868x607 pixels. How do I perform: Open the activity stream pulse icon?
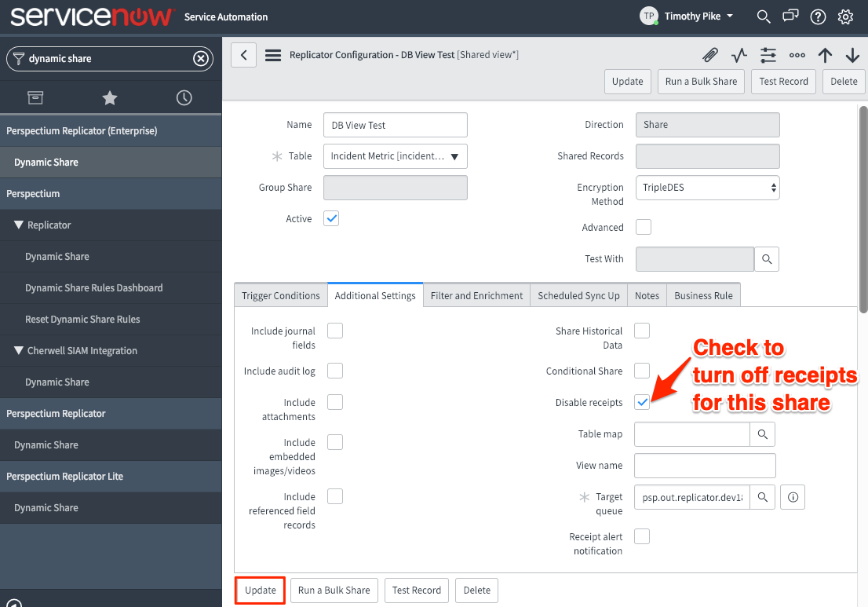[x=739, y=55]
